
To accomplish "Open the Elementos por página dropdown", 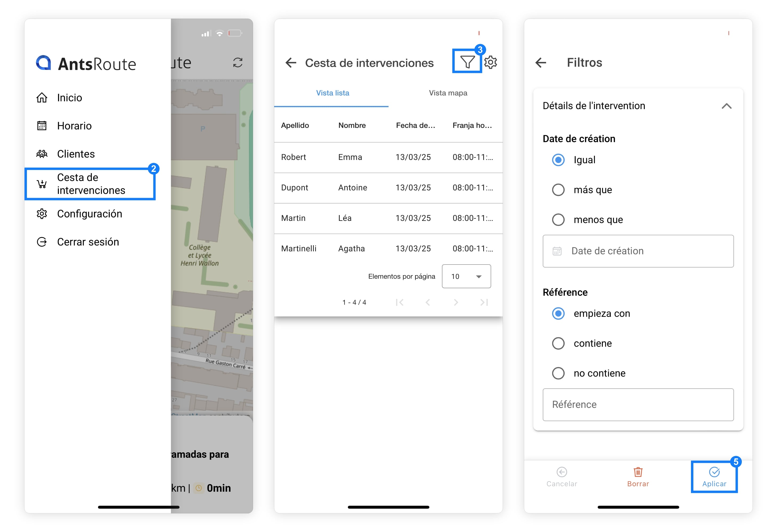I will (x=466, y=276).
